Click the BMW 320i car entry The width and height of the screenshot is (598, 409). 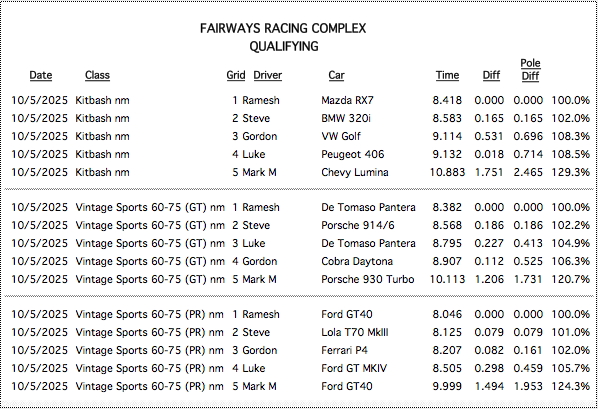[346, 118]
